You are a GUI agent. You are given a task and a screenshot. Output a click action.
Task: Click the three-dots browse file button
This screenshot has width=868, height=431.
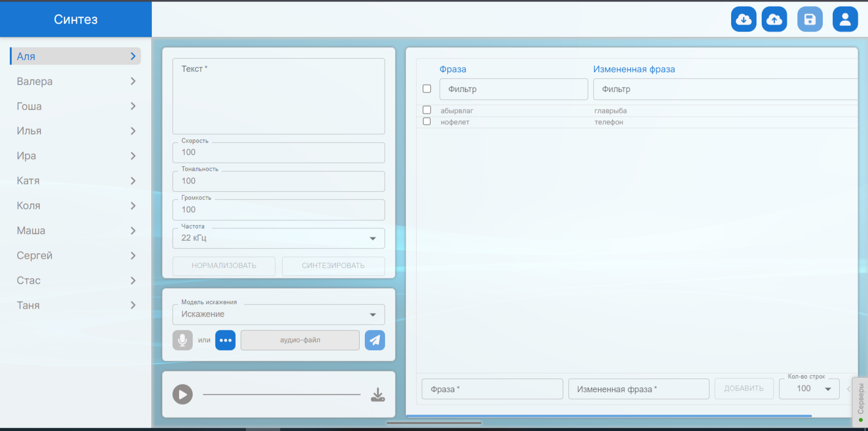tap(225, 340)
